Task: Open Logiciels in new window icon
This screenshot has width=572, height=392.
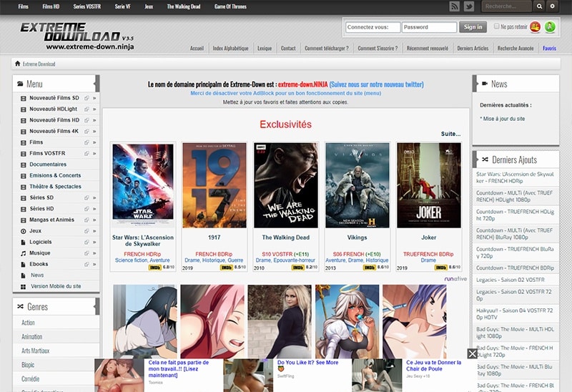Action: click(87, 242)
